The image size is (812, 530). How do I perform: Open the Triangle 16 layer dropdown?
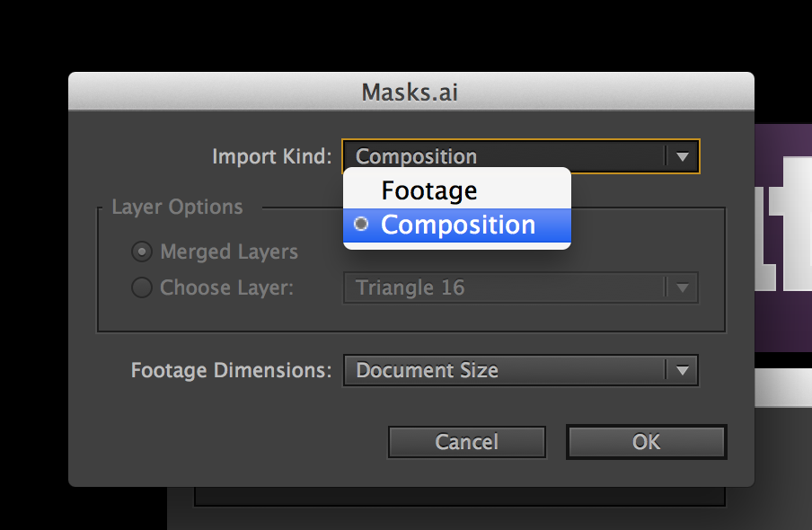(x=520, y=287)
